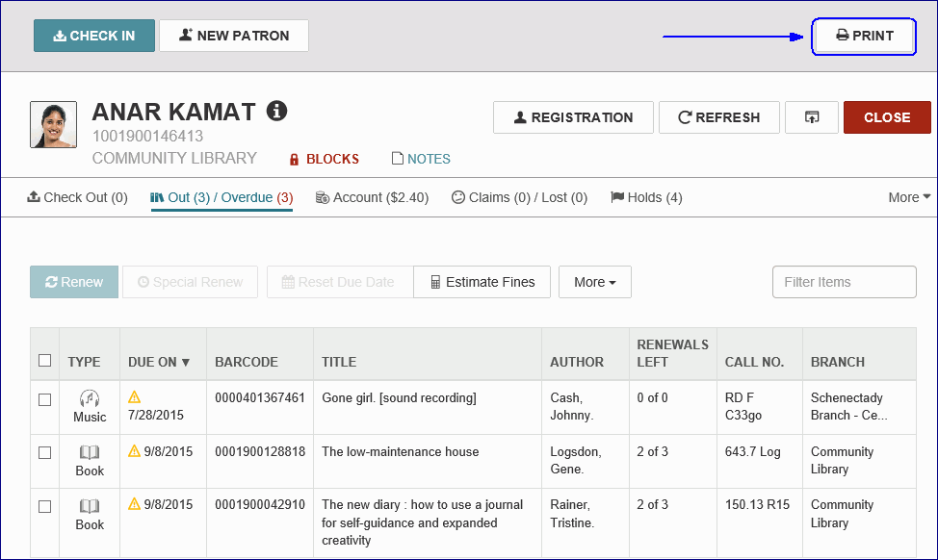Screen dimensions: 938x560
Task: Select the checkbox for The new diary
Action: point(44,506)
